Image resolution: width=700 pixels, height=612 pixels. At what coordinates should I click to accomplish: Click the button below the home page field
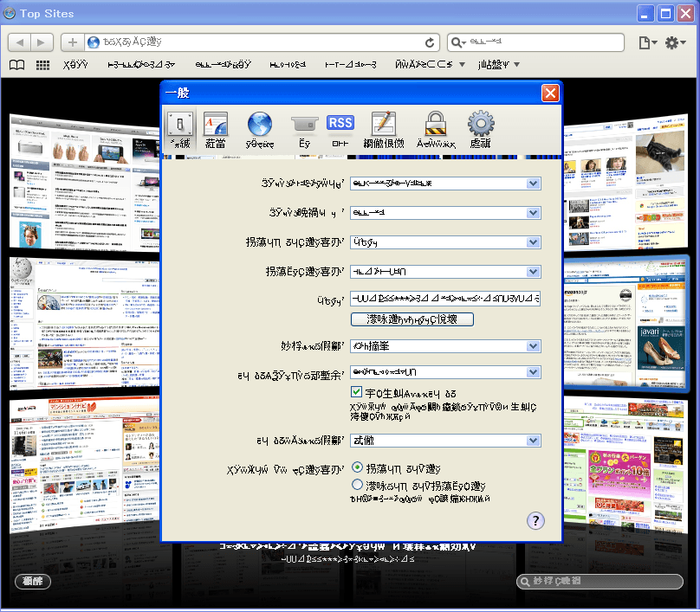coord(412,319)
